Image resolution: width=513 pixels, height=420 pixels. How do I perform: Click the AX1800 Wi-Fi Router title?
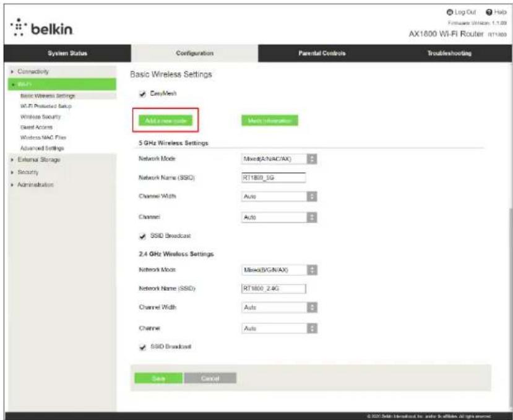[446, 34]
